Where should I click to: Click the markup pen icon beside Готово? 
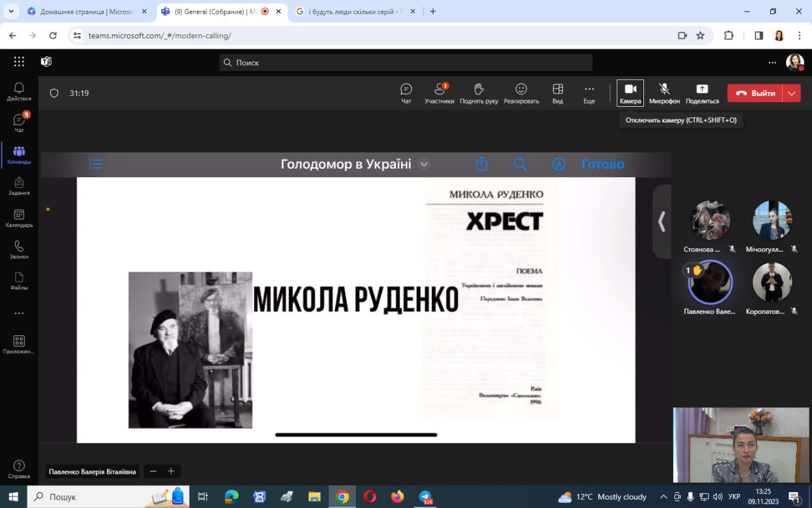[x=559, y=164]
